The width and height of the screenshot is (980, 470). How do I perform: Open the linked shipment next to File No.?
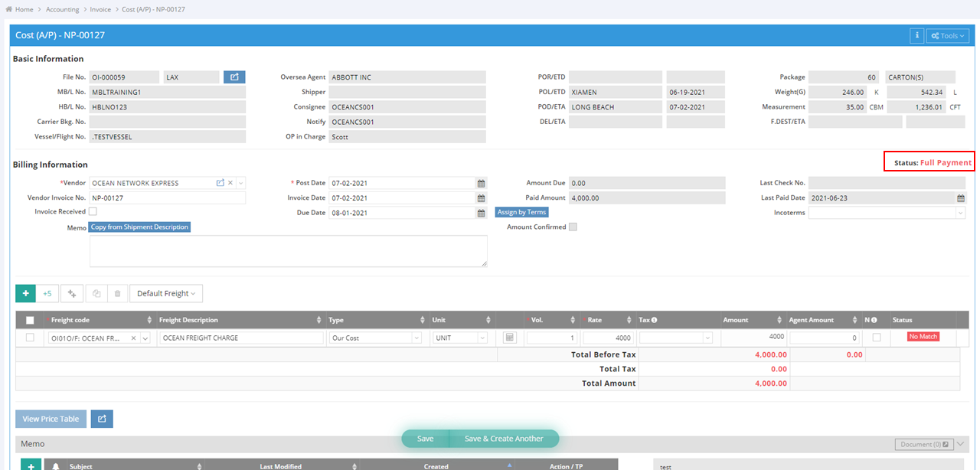[x=234, y=77]
